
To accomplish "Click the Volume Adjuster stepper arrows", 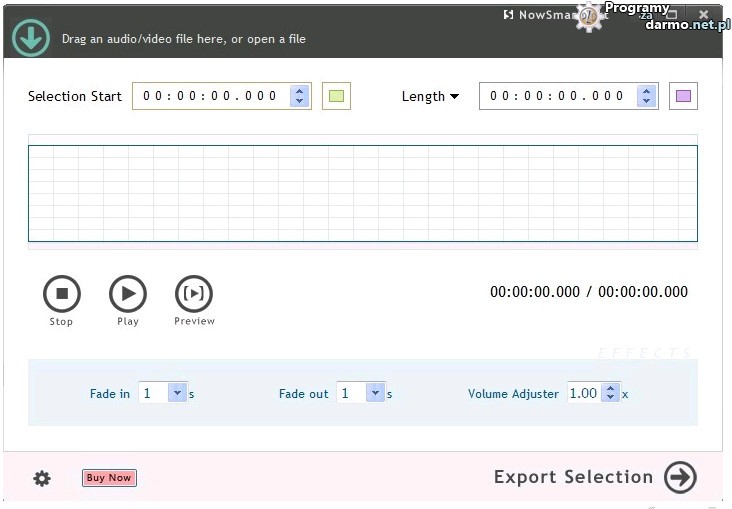I will point(610,393).
